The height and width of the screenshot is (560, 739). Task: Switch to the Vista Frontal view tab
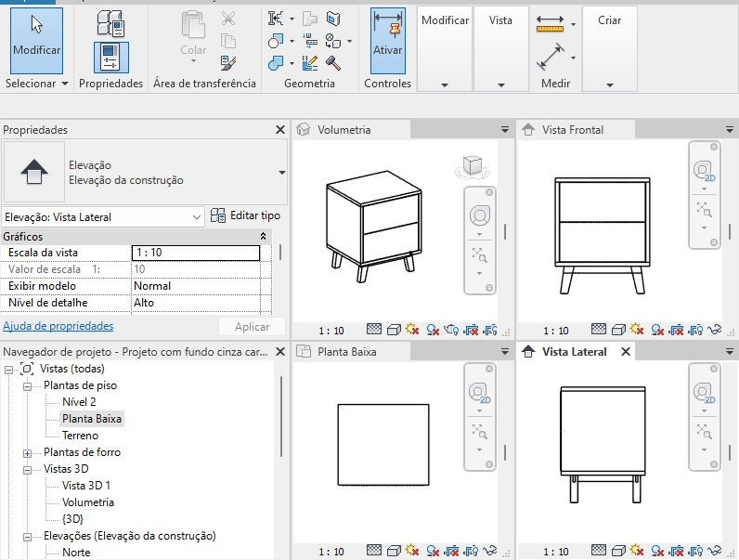576,130
